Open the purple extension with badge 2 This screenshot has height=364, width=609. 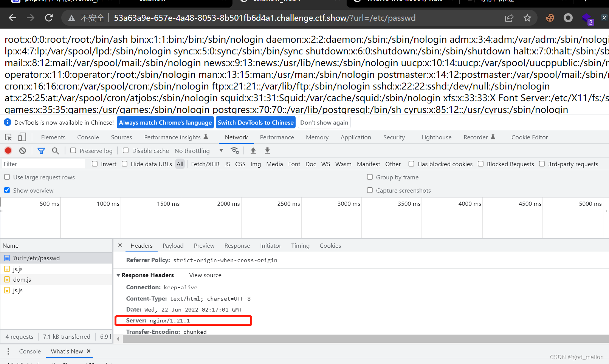coord(587,19)
